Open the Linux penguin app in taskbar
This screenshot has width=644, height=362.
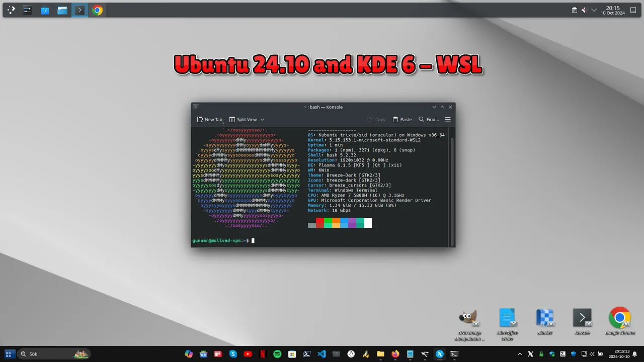click(351, 354)
